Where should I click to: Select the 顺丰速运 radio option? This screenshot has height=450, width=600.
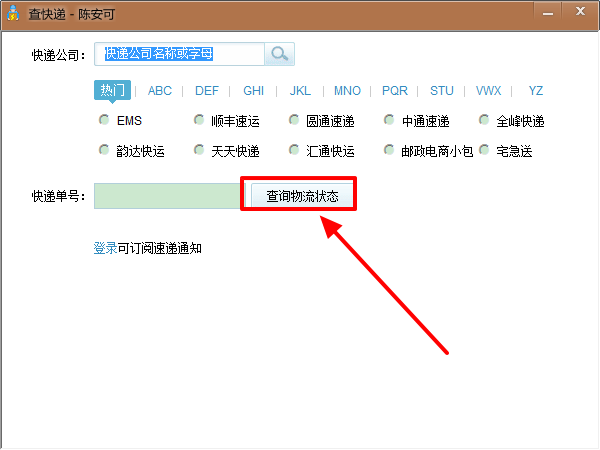tap(199, 120)
